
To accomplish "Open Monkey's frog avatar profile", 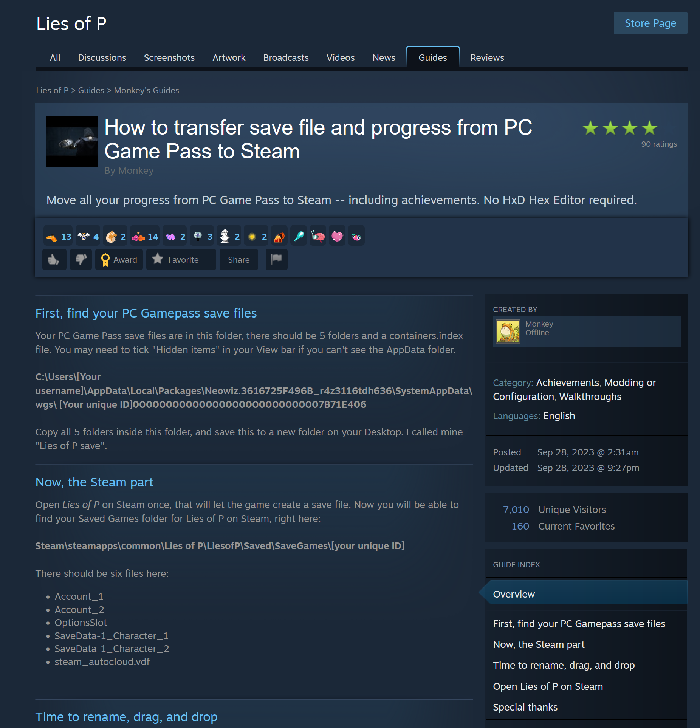I will [x=508, y=331].
